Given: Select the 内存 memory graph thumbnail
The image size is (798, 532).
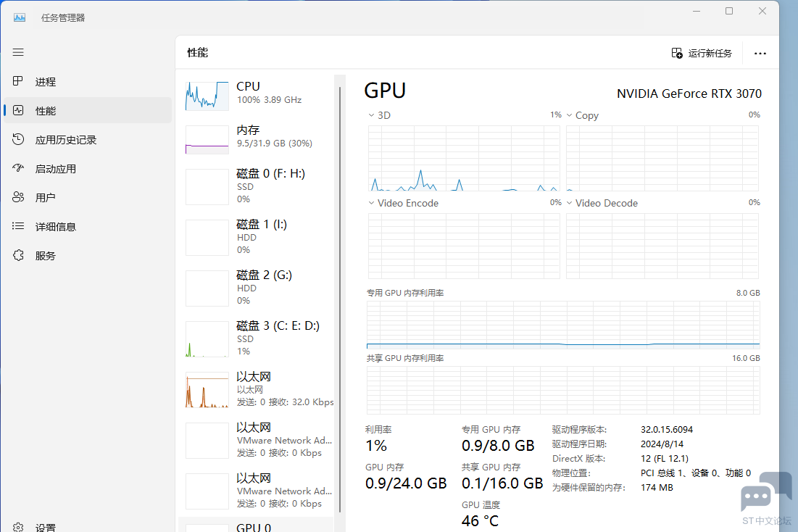Looking at the screenshot, I should pyautogui.click(x=207, y=139).
